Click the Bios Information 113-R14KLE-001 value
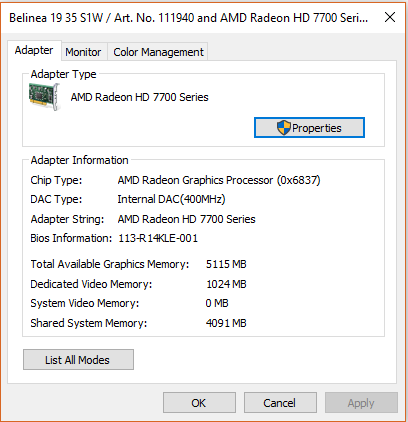This screenshot has height=422, width=408. click(158, 238)
